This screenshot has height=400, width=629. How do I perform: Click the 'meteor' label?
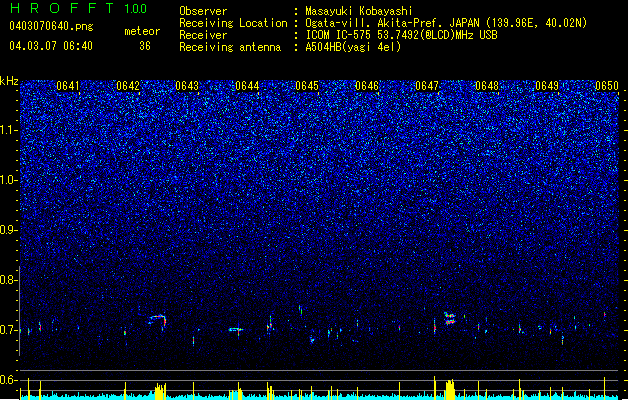142,31
